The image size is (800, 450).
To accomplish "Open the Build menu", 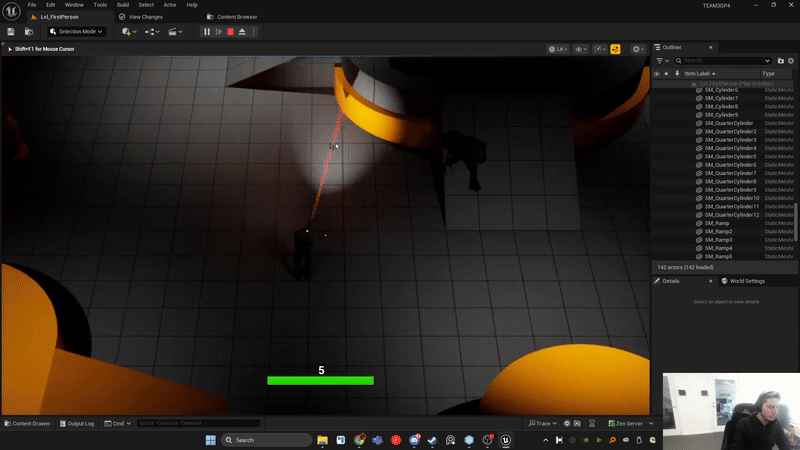I will tap(123, 5).
